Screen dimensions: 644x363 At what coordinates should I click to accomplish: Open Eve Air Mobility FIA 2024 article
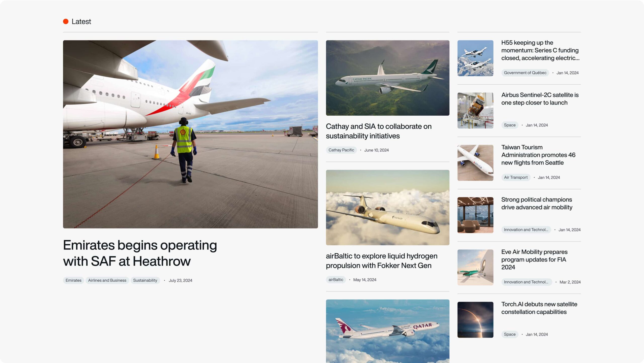coord(534,259)
